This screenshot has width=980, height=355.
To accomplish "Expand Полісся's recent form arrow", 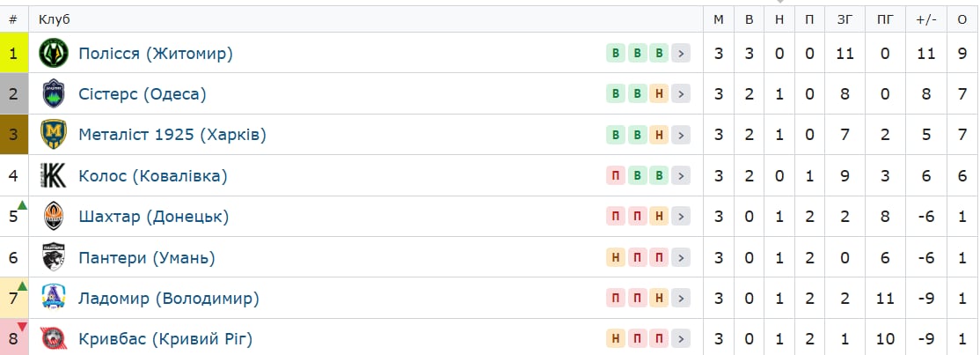I will [x=681, y=53].
